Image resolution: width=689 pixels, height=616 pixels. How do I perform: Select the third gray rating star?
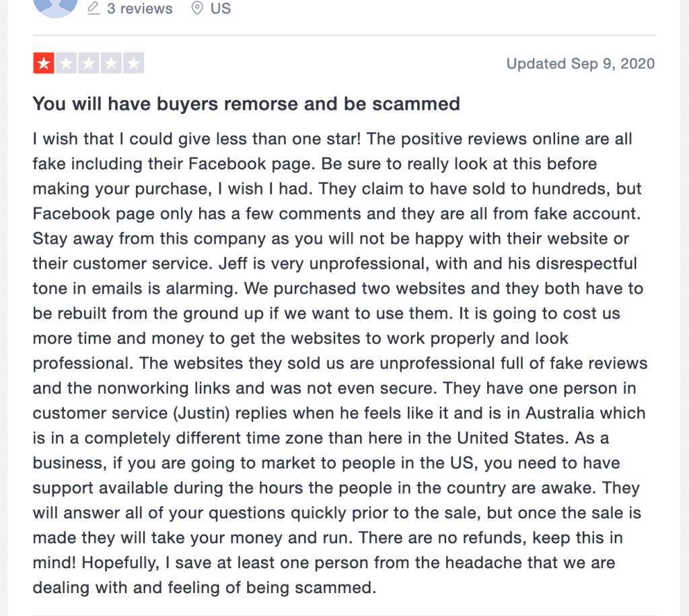(x=89, y=63)
